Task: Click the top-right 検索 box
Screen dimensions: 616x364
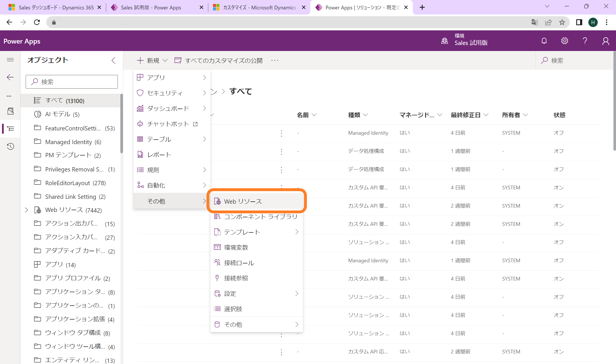Action: (x=574, y=60)
